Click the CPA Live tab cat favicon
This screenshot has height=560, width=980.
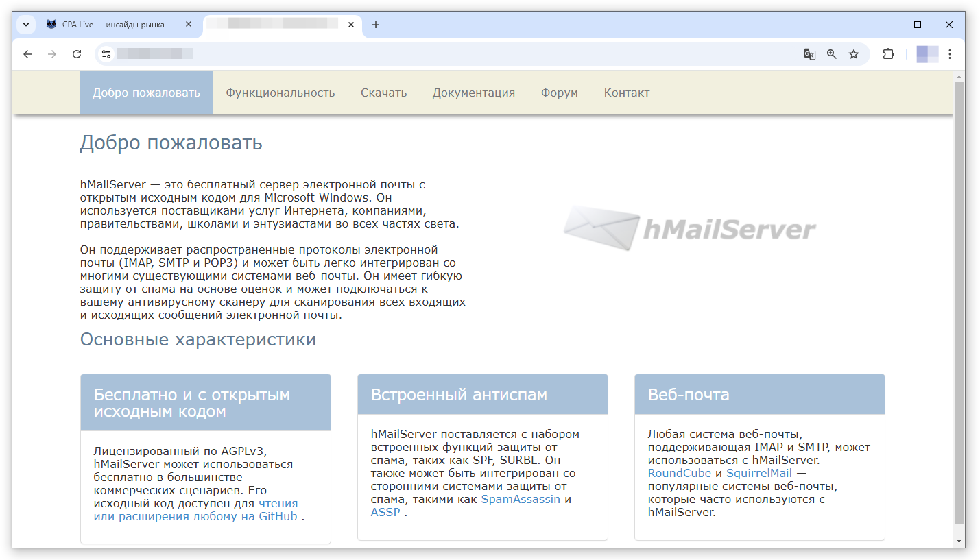(x=51, y=24)
